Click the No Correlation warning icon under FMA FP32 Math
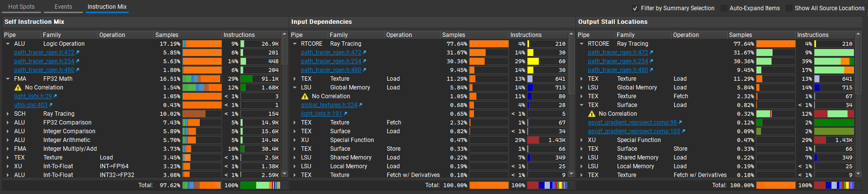Image resolution: width=868 pixels, height=194 pixels. coord(18,88)
